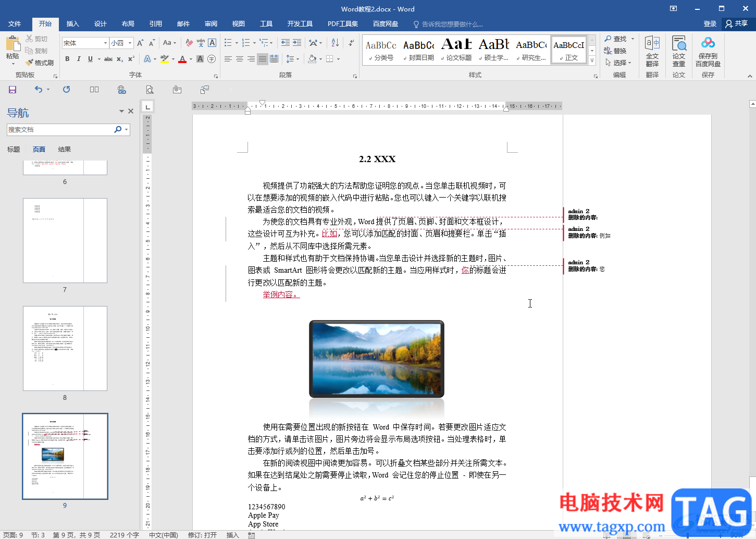Open the font name dropdown (宋体)

pyautogui.click(x=105, y=43)
